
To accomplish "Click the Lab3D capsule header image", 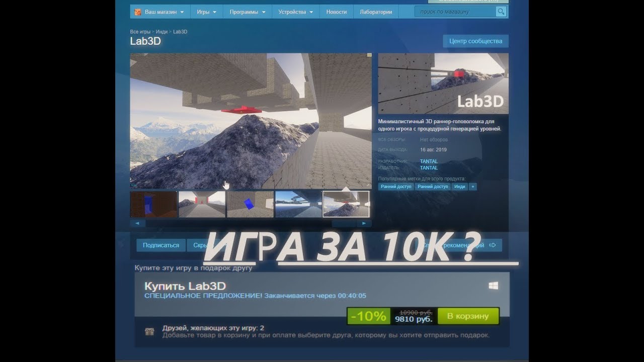I will (x=443, y=84).
